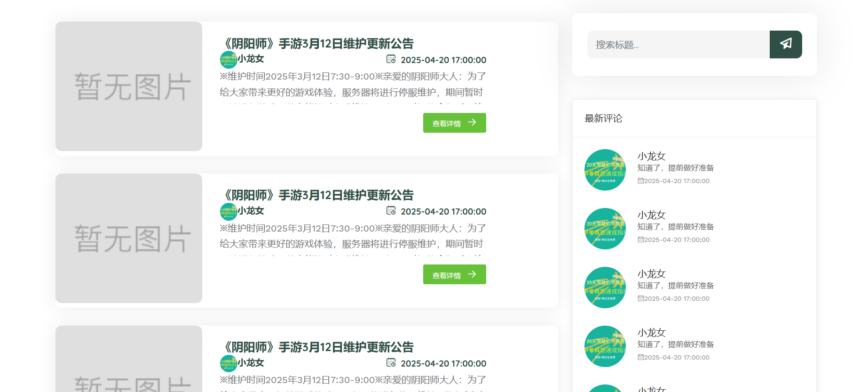Image resolution: width=868 pixels, height=392 pixels.
Task: Click the second post's calendar icon
Action: tap(391, 210)
